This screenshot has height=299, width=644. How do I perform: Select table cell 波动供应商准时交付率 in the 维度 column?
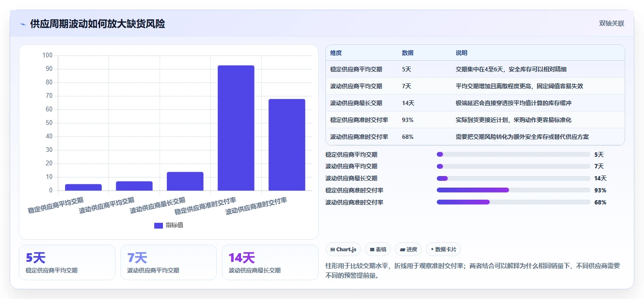point(359,137)
